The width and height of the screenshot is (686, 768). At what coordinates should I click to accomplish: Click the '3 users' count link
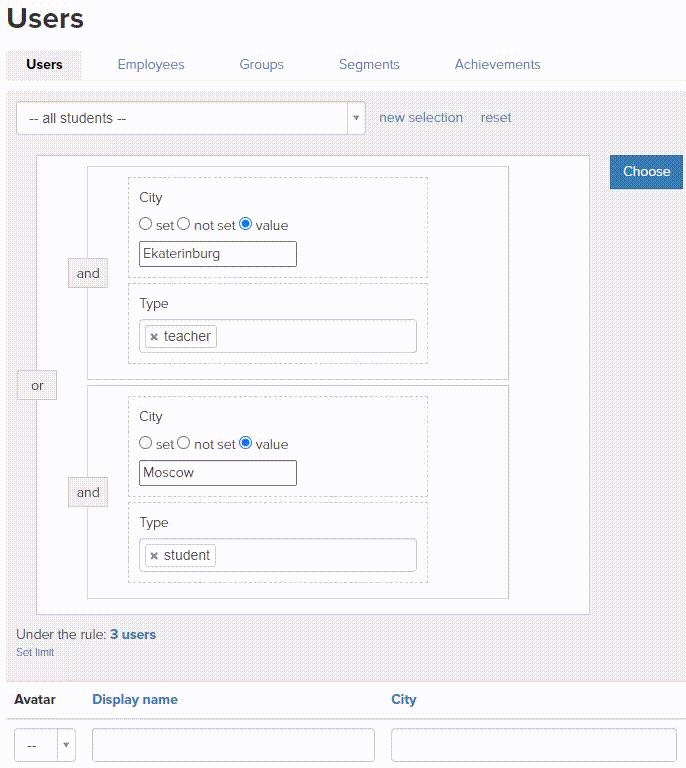133,634
